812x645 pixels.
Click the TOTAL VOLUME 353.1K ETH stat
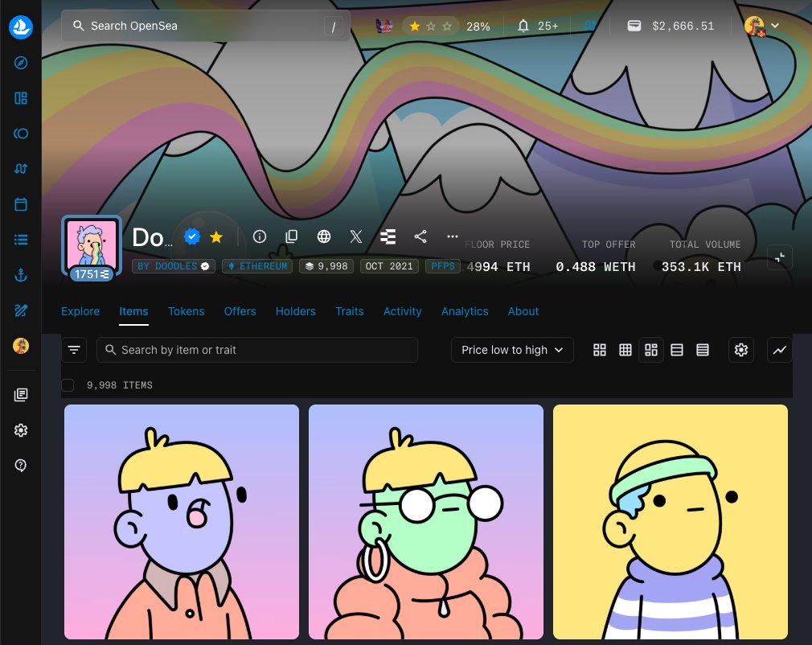701,257
